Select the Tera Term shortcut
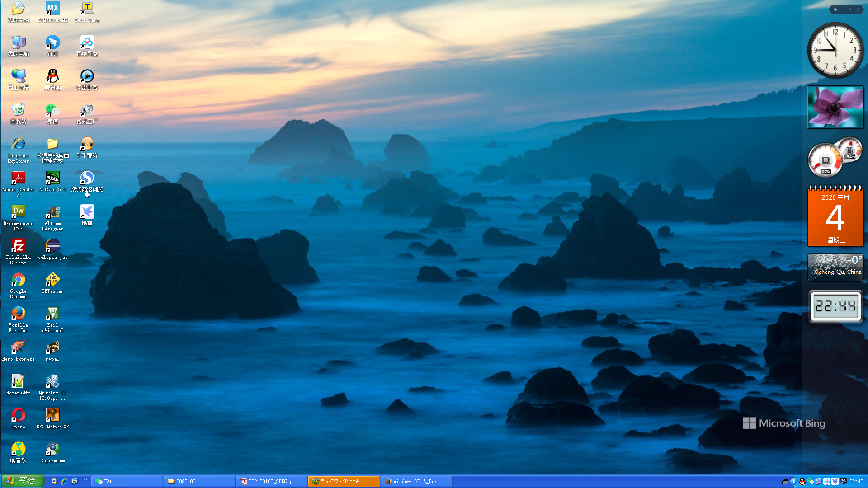 click(x=87, y=9)
